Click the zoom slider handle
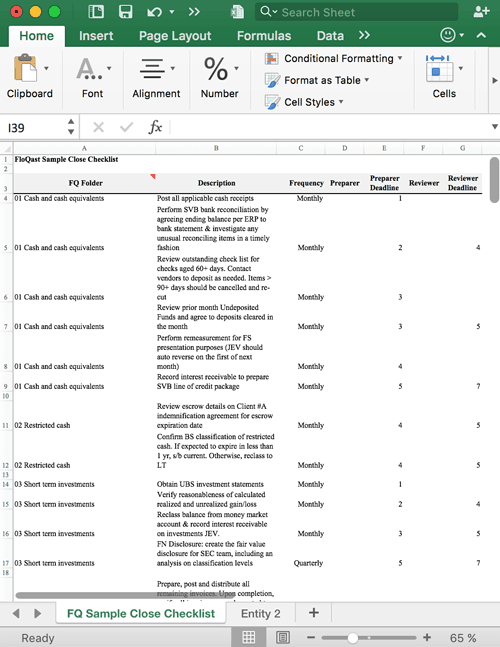 pos(352,638)
